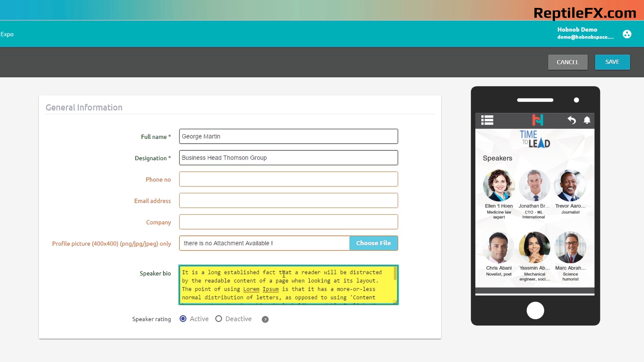Click the Cancel button

pyautogui.click(x=568, y=62)
